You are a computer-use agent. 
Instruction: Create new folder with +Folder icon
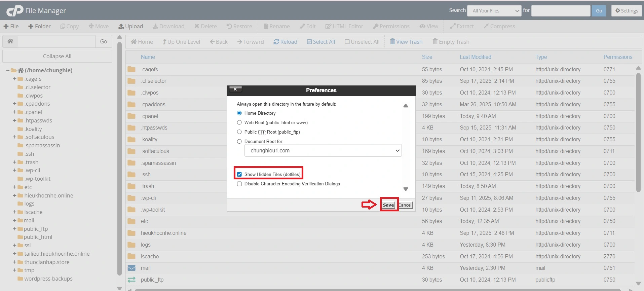point(31,26)
